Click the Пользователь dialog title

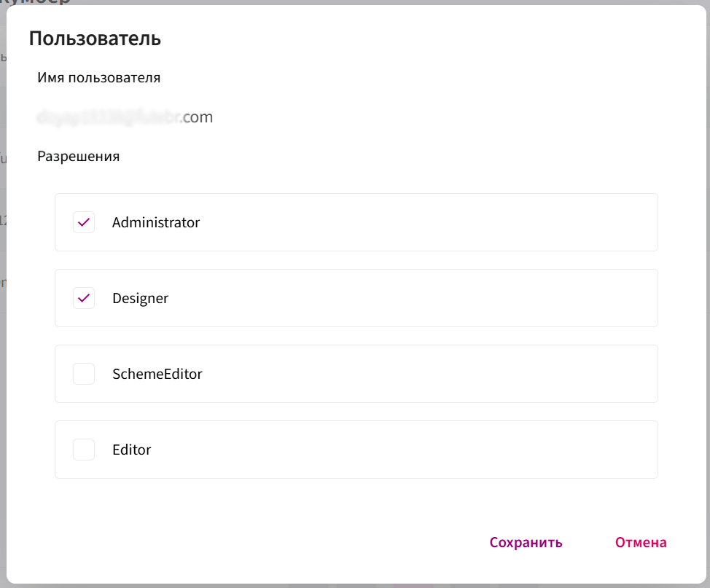tap(95, 39)
